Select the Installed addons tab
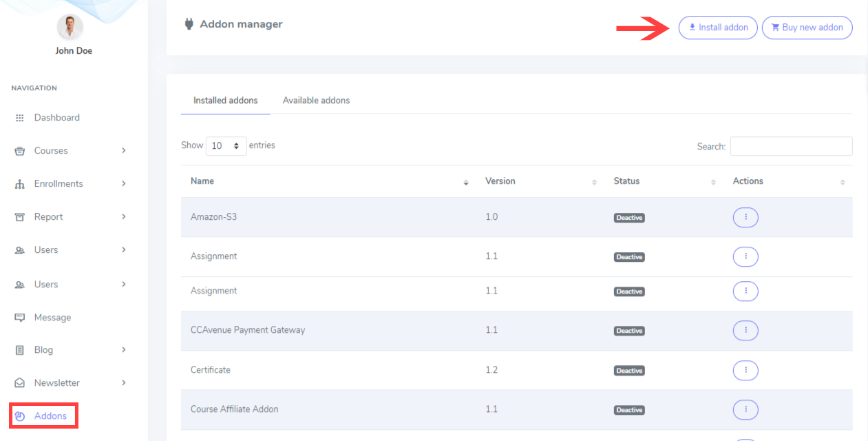This screenshot has height=441, width=868. point(225,101)
